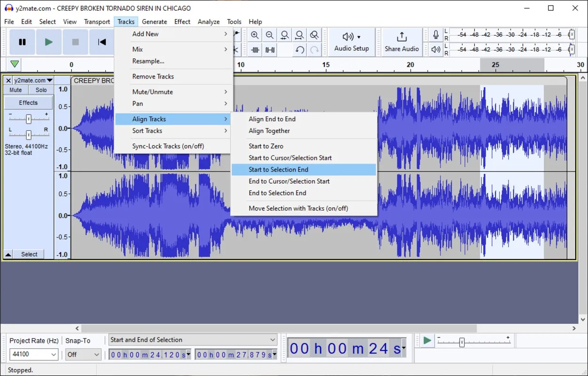Click the Fit Project to Width icon
This screenshot has height=376, width=588.
coord(299,35)
